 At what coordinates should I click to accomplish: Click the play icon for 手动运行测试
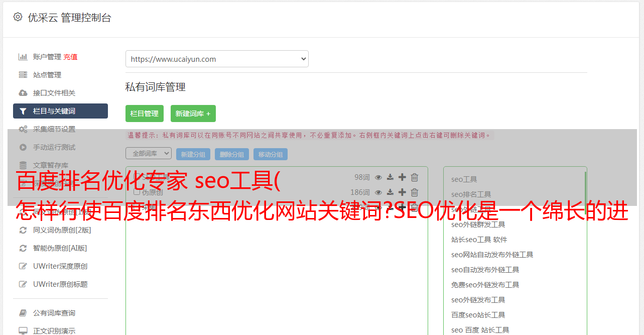pos(23,147)
